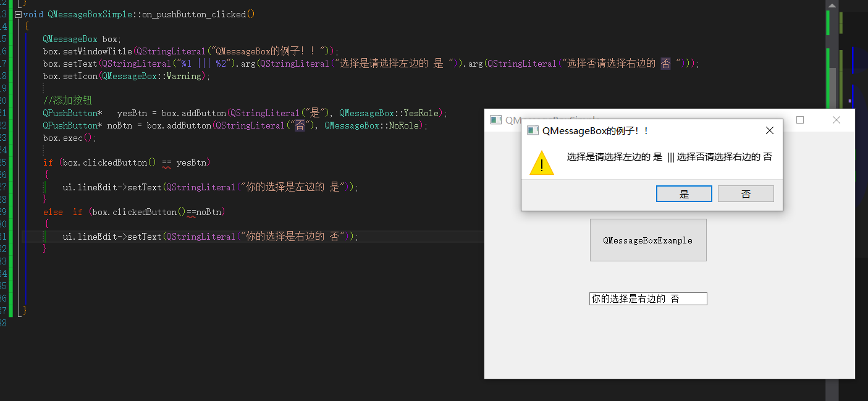868x401 pixels.
Task: Collapse the on_pushButton_clicked function in the editor
Action: click(x=18, y=14)
